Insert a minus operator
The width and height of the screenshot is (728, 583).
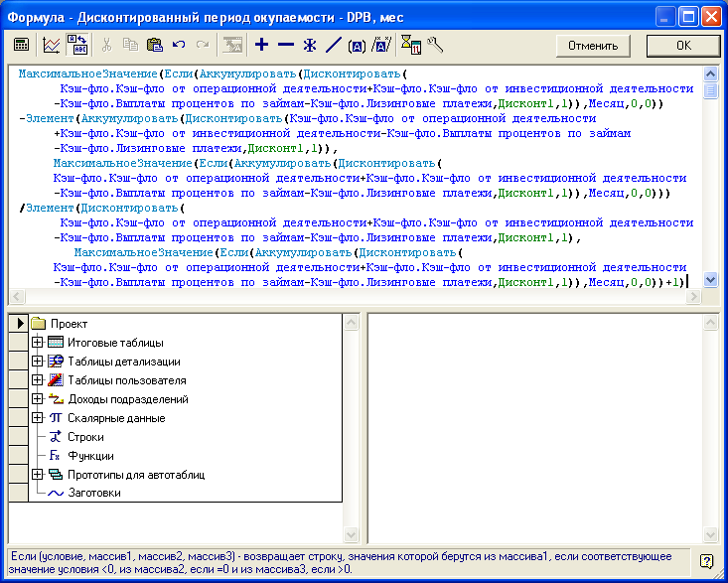click(286, 45)
